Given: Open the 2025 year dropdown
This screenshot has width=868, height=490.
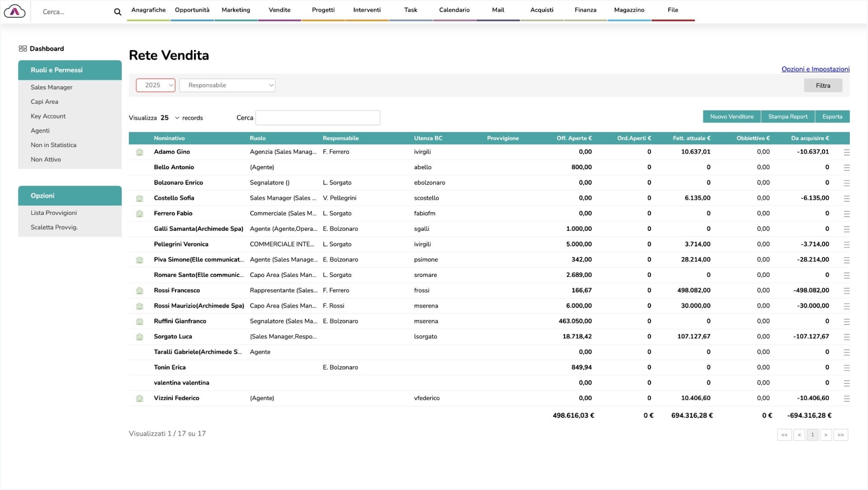Looking at the screenshot, I should [156, 86].
